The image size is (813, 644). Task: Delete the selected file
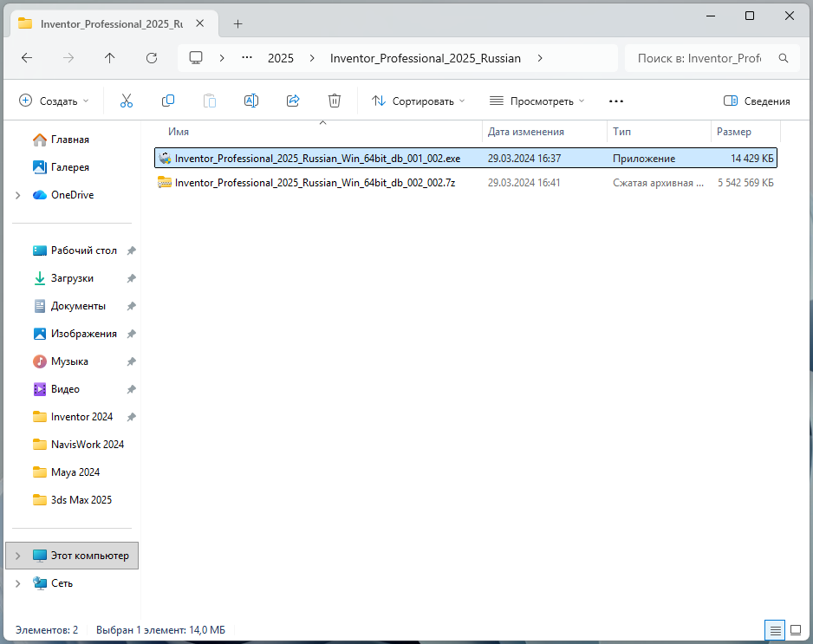[335, 101]
